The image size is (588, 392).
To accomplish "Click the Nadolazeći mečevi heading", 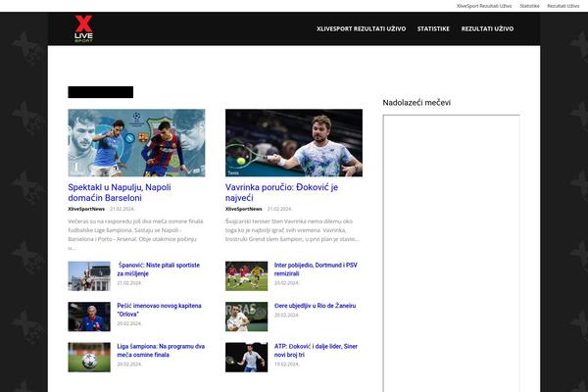I will click(x=416, y=102).
